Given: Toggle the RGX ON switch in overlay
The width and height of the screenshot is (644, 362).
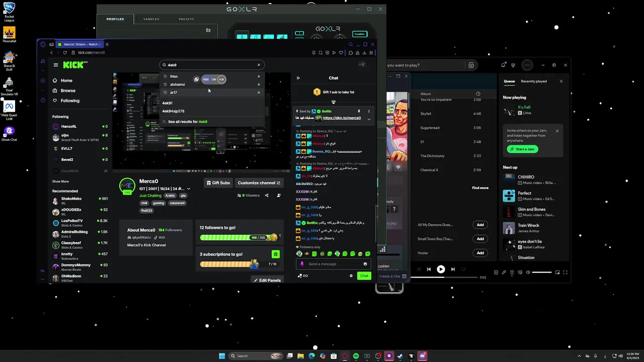Looking at the screenshot, I should 214,79.
